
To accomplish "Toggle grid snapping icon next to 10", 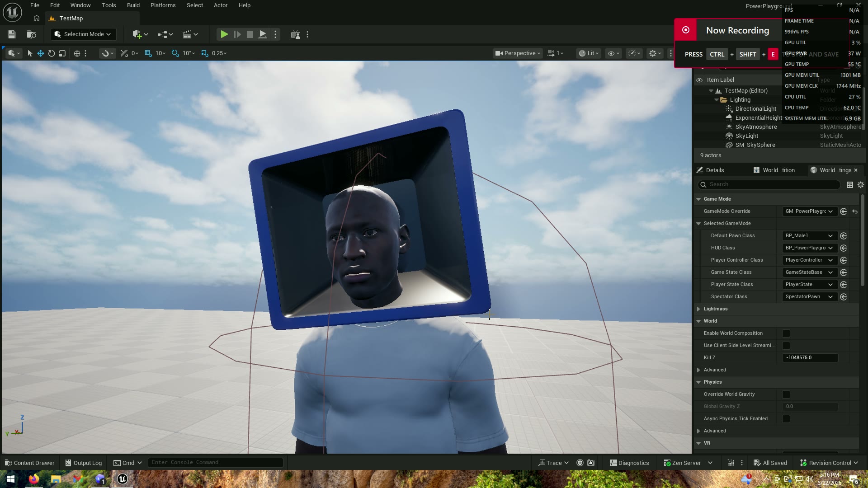I will point(148,53).
